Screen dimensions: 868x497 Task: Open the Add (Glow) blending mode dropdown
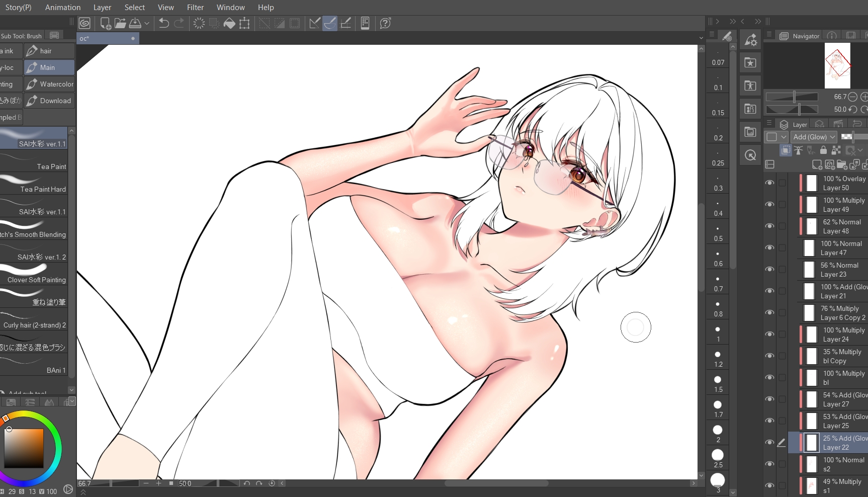pyautogui.click(x=814, y=137)
